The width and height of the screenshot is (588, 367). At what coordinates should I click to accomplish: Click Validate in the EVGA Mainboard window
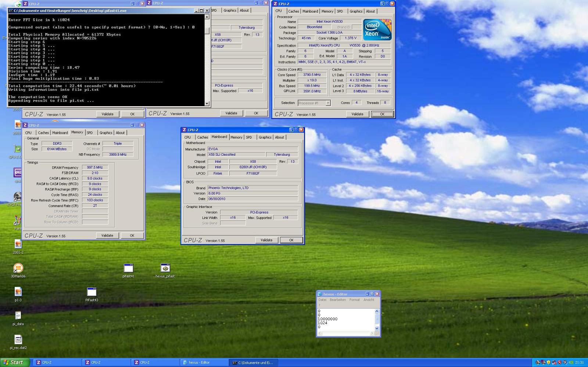point(266,240)
